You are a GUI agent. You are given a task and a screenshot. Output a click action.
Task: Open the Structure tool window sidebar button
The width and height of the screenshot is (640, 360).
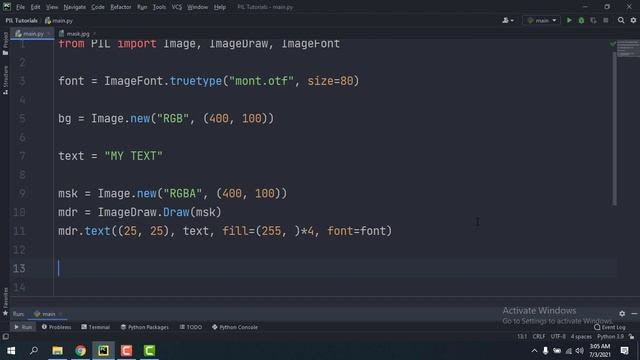(5, 80)
